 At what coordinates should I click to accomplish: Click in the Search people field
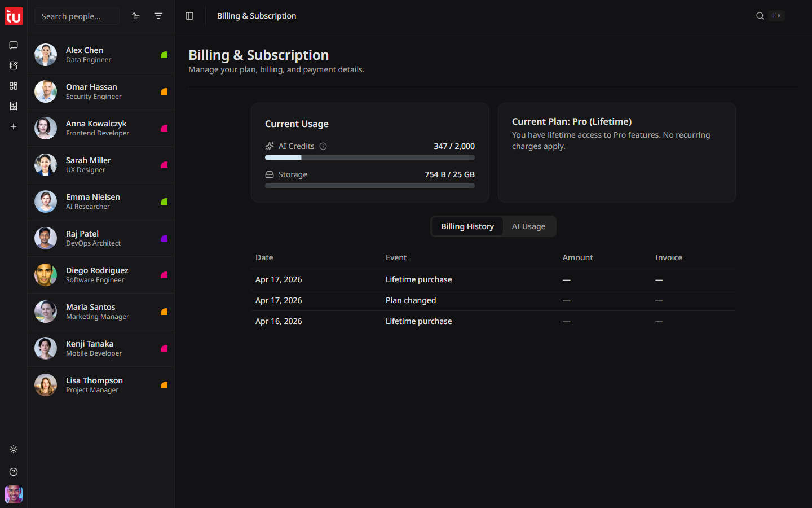tap(77, 16)
